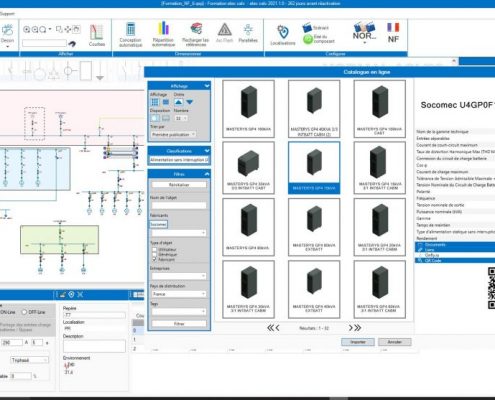Open the Pays de distribution France dropdown
This screenshot has width=495, height=400.
[179, 294]
